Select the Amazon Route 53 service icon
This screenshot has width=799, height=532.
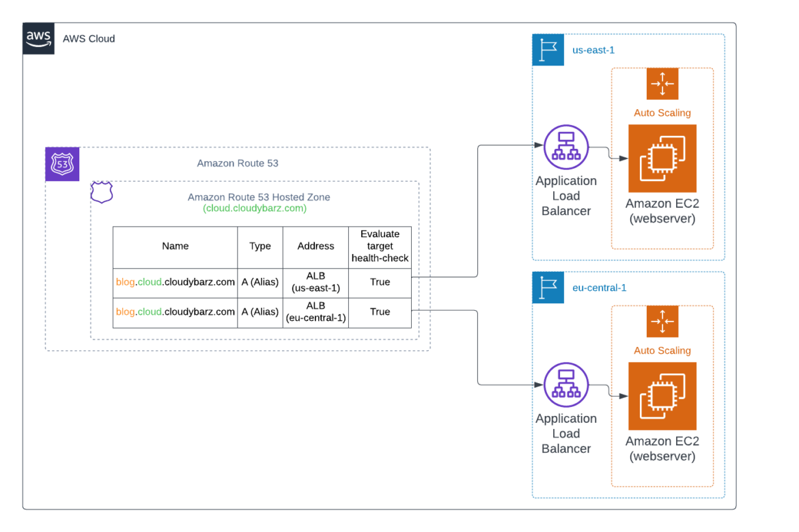[61, 164]
